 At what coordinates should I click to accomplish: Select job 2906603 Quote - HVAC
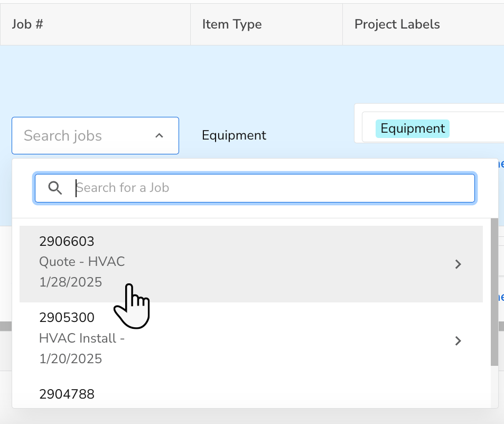tap(211, 262)
